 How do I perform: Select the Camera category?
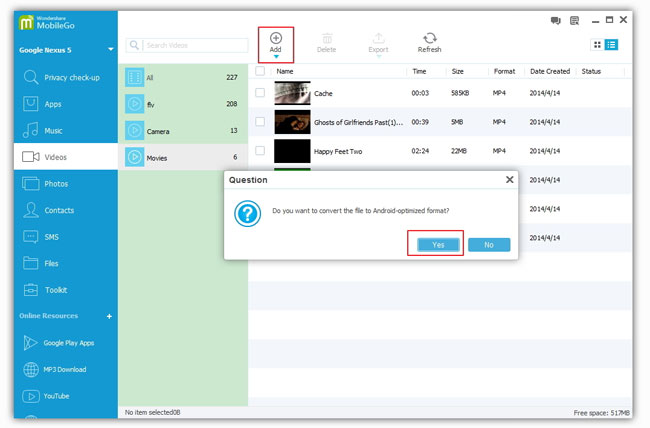tap(183, 131)
